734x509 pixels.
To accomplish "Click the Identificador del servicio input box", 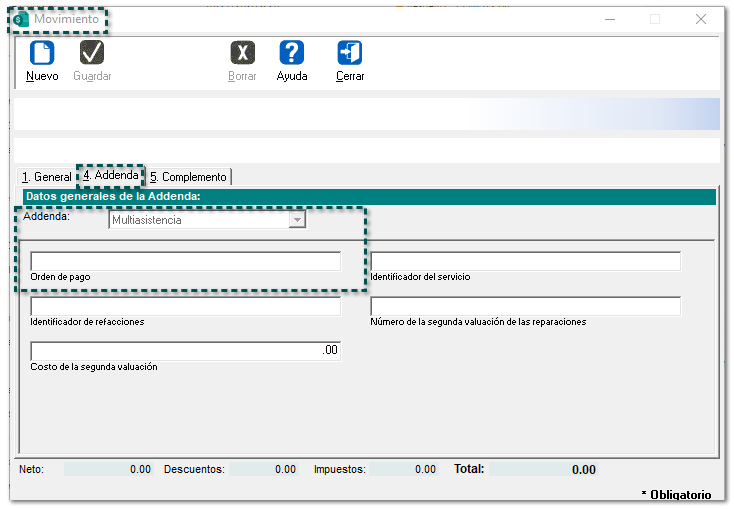I will point(525,261).
